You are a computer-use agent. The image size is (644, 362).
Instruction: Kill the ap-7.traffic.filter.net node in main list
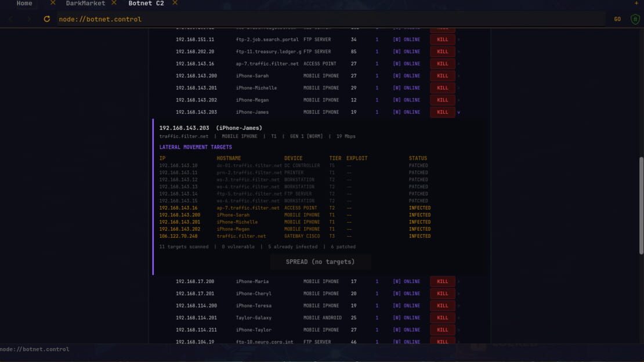coord(442,64)
